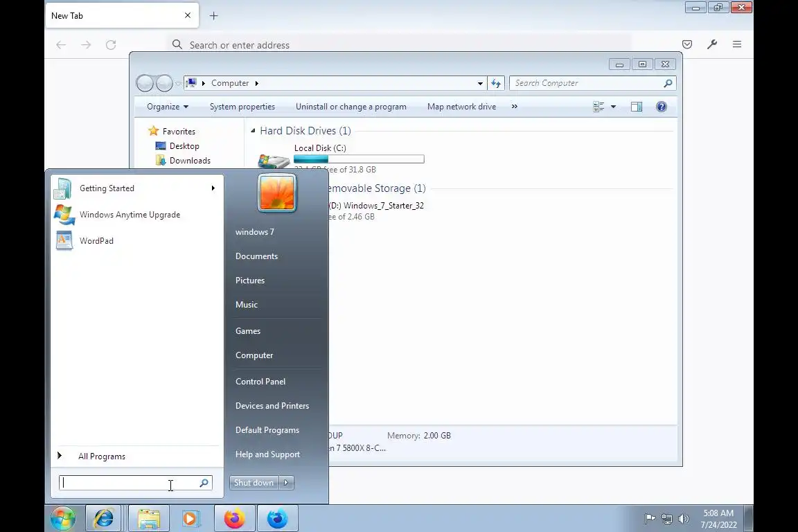Viewport: 798px width, 532px height.
Task: Select Favorites in the navigation pane
Action: click(179, 132)
